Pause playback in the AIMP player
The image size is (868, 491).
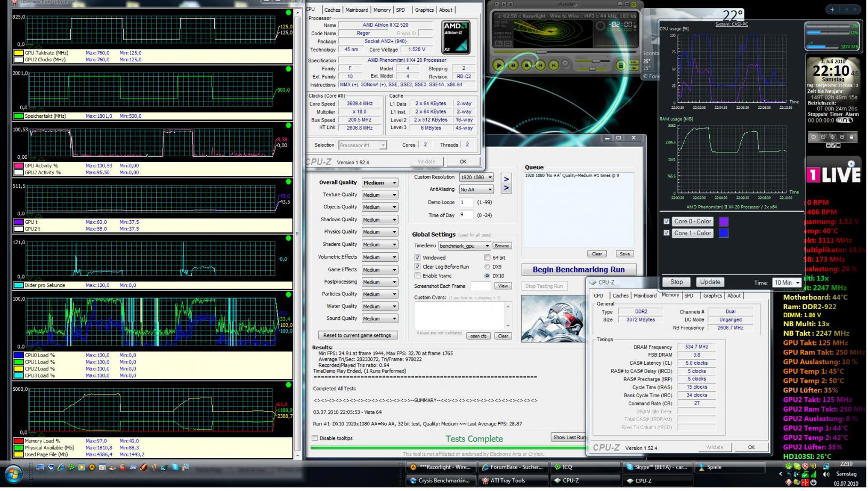(x=513, y=65)
